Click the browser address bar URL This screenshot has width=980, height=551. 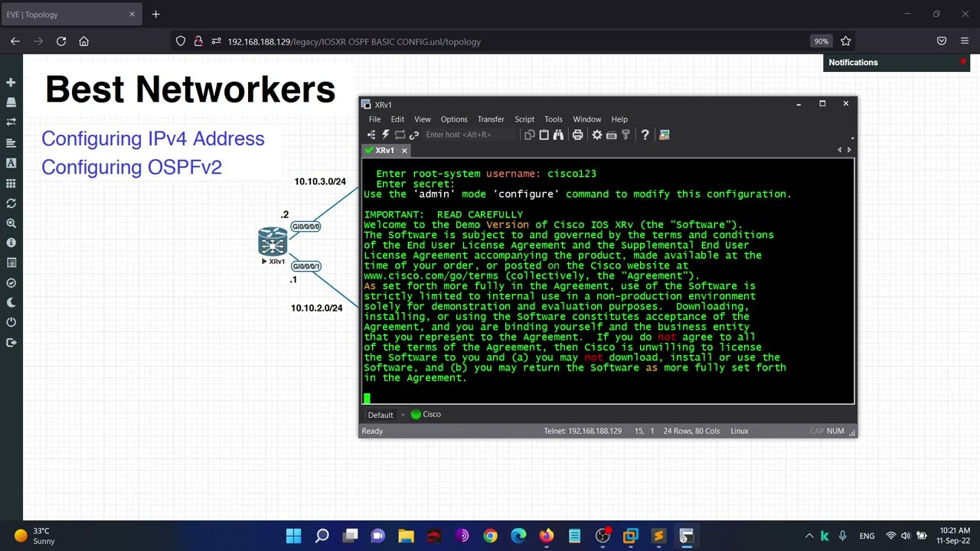(354, 41)
